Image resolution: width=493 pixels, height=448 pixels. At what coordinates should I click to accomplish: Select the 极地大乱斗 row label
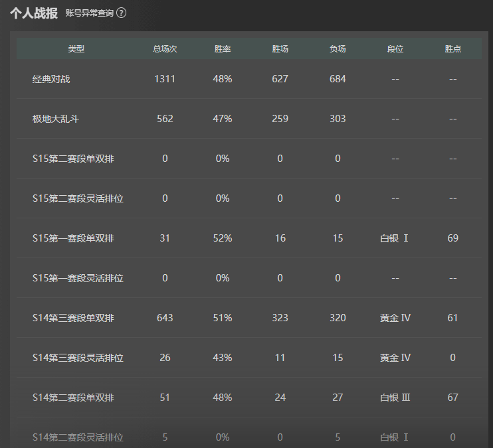click(56, 119)
